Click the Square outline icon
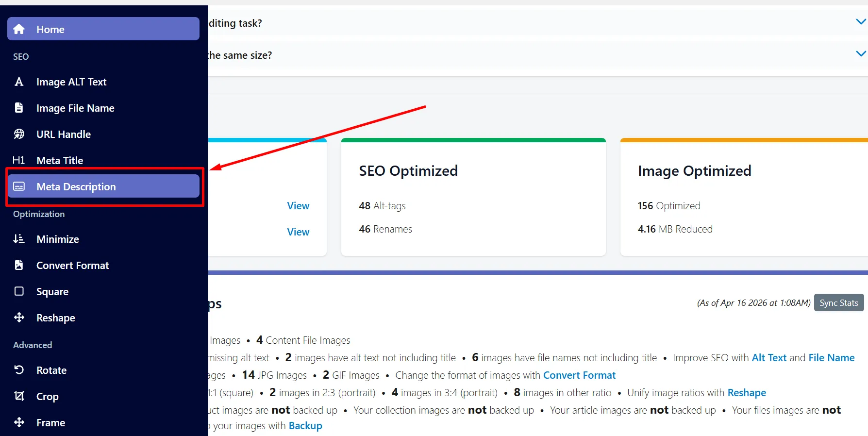Screen dimensions: 868x436 pyautogui.click(x=19, y=291)
